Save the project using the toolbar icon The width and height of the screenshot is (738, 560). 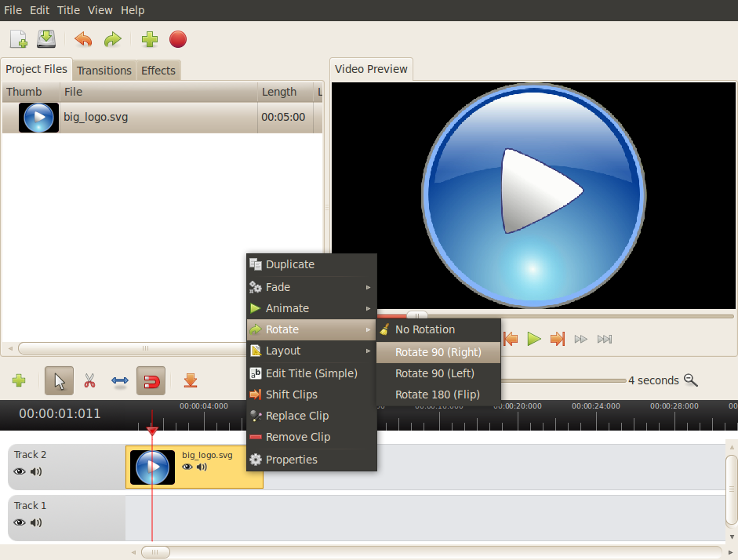46,38
